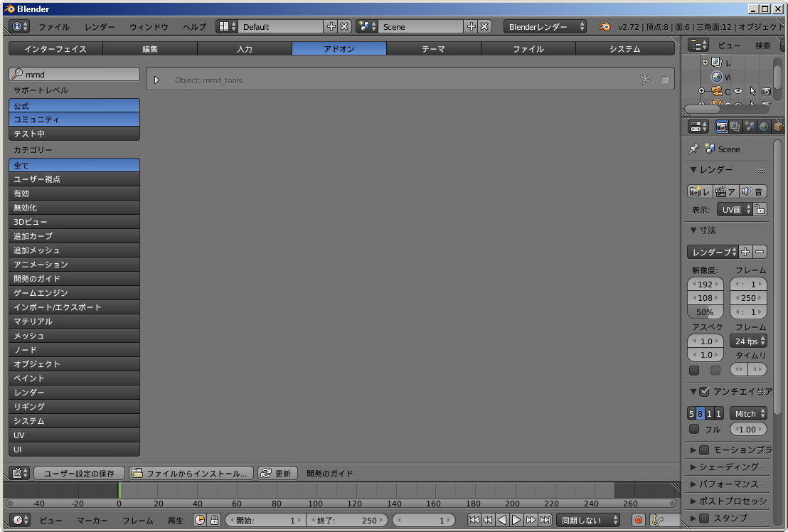Select the Render Layers properties tab
The image size is (788, 532).
736,127
